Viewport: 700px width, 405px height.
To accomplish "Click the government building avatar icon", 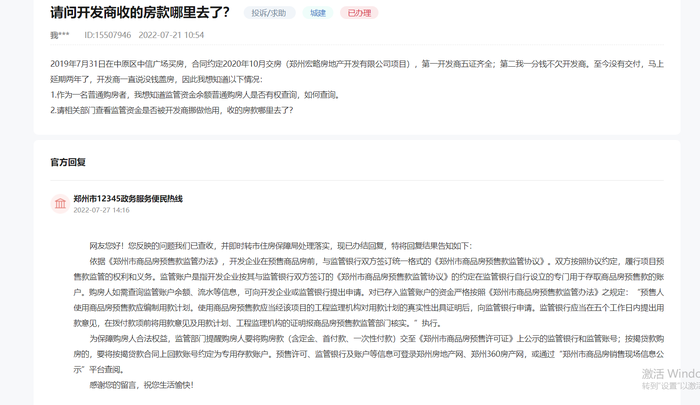I will click(x=60, y=204).
